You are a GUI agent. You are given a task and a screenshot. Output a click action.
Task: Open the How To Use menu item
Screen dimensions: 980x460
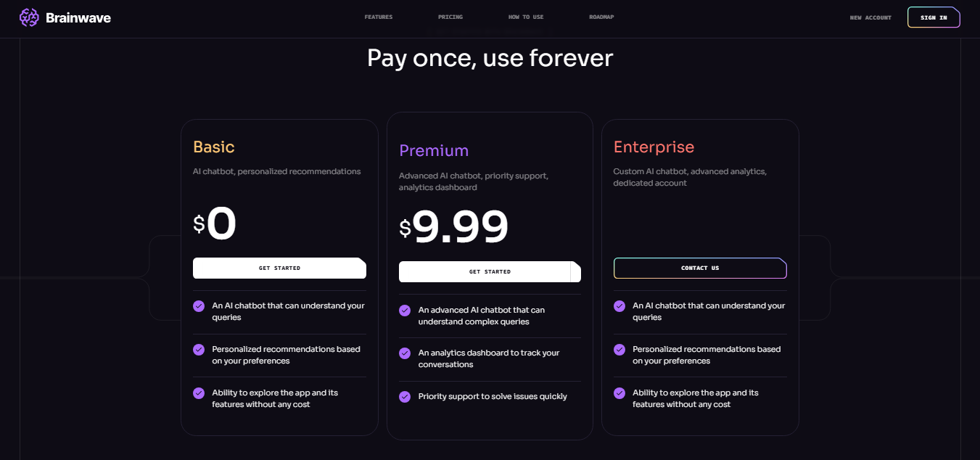click(x=526, y=17)
